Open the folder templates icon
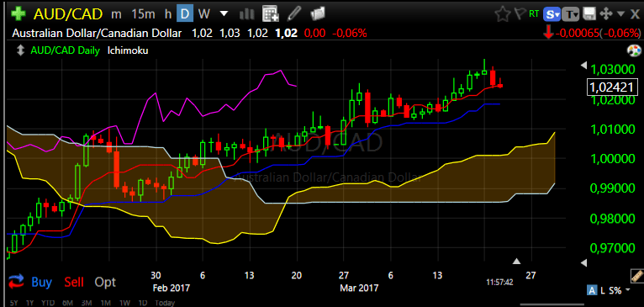 click(x=318, y=14)
